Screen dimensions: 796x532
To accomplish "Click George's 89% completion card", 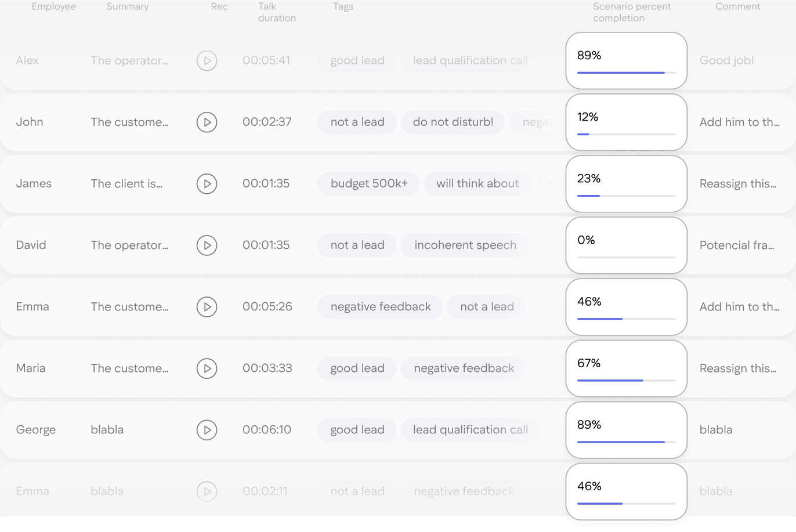I will pyautogui.click(x=627, y=430).
